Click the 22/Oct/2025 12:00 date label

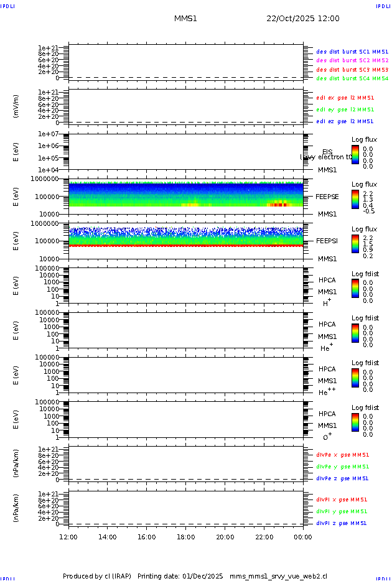pos(303,19)
